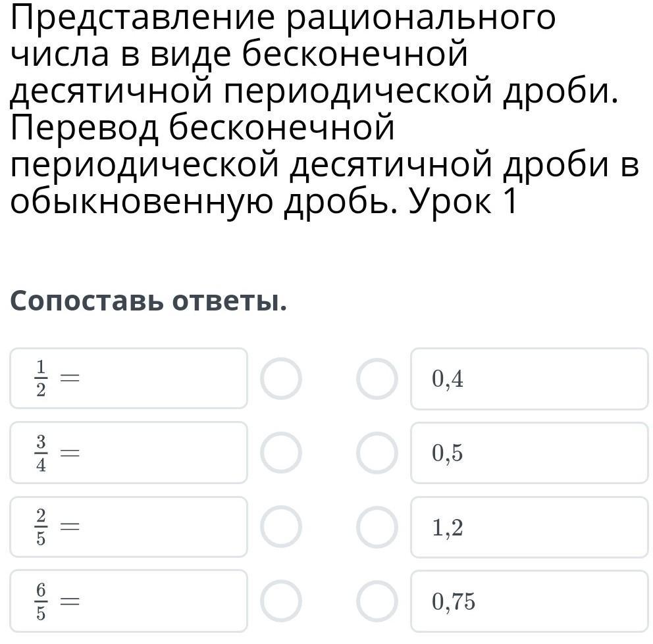Viewport: 653px width, 644px height.
Task: Click the 6/5 = fraction card
Action: pyautogui.click(x=128, y=601)
